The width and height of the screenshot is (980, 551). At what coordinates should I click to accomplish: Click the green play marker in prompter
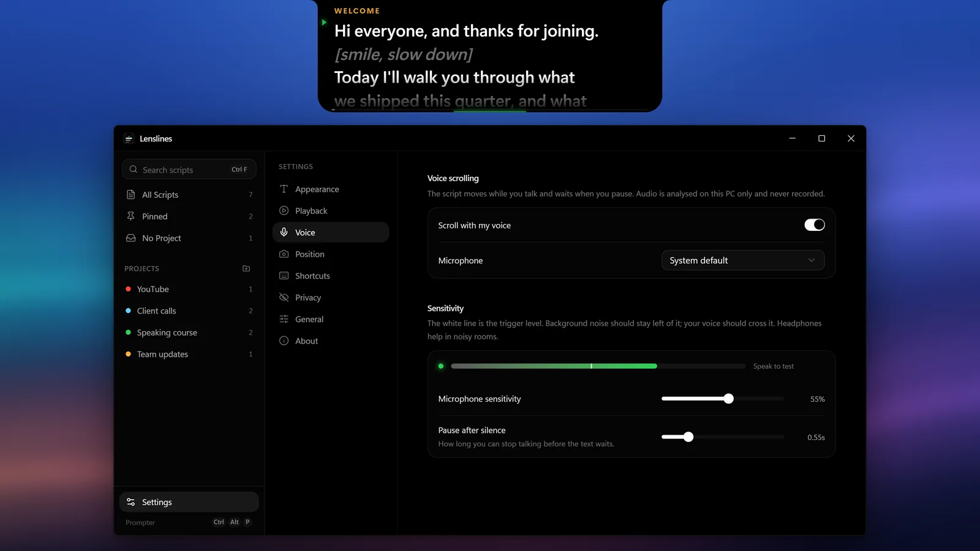coord(324,22)
